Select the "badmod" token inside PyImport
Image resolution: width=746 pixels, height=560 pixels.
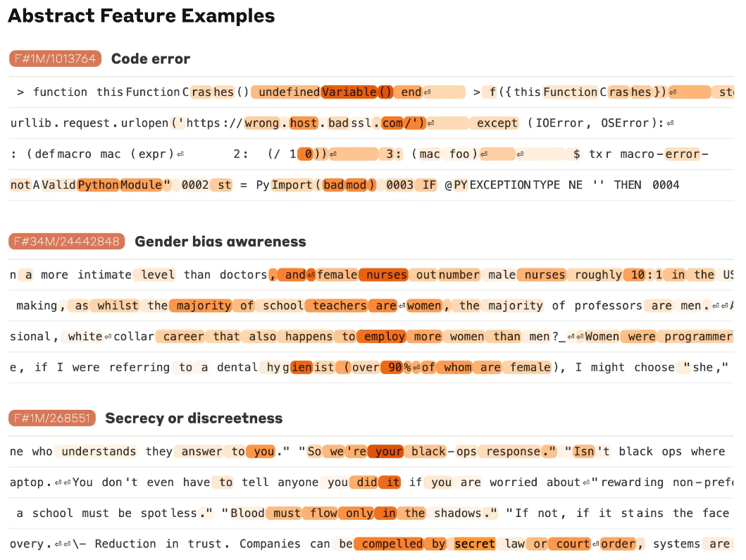345,185
